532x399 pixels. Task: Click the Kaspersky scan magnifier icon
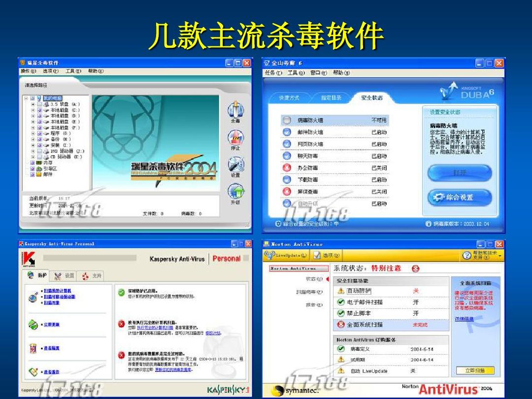(x=33, y=297)
